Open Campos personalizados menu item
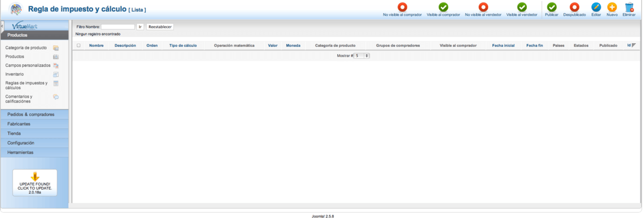Image resolution: width=644 pixels, height=219 pixels. (x=28, y=66)
